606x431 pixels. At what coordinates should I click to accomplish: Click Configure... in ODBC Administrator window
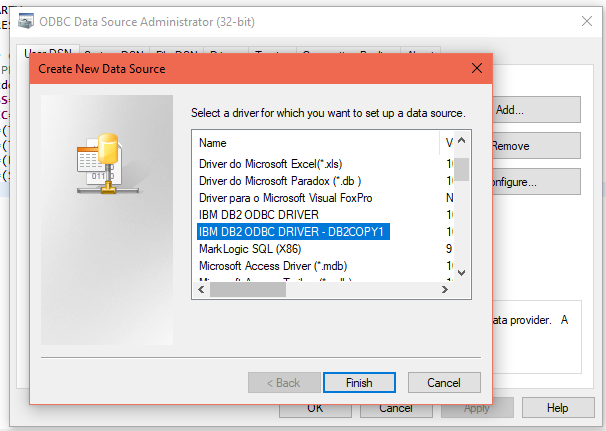(x=536, y=182)
